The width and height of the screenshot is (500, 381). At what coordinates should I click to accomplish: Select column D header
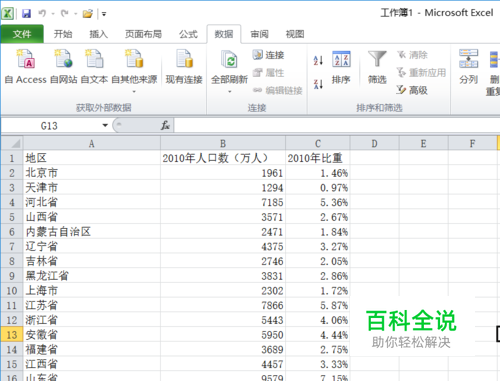374,144
